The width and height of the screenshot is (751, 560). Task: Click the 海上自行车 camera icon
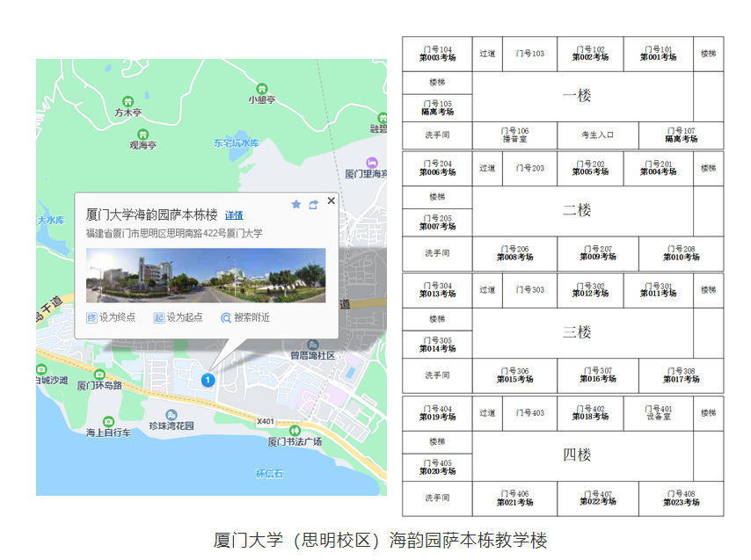pyautogui.click(x=109, y=422)
